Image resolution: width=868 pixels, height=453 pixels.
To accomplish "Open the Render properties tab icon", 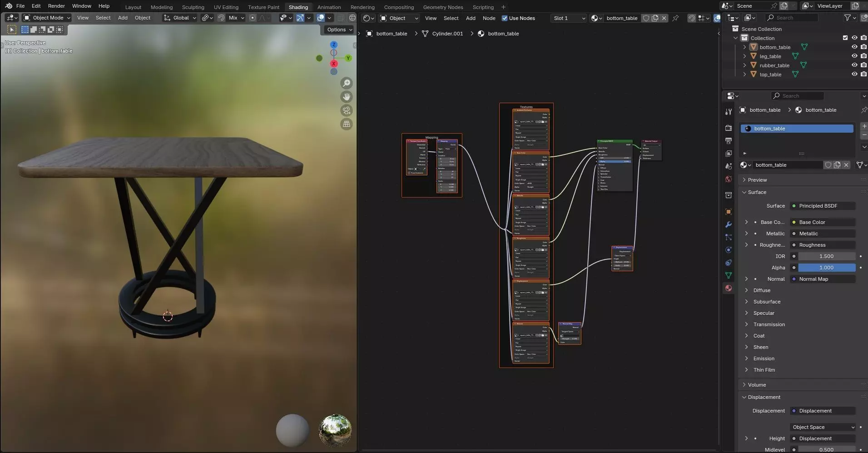I will pyautogui.click(x=729, y=128).
